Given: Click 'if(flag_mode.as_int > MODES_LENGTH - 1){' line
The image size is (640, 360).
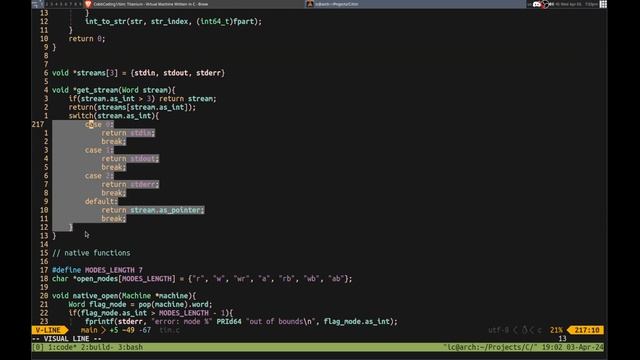Looking at the screenshot, I should 151,313.
